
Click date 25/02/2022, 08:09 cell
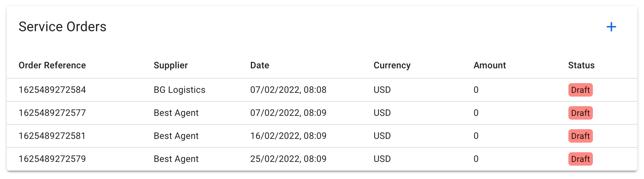point(288,159)
